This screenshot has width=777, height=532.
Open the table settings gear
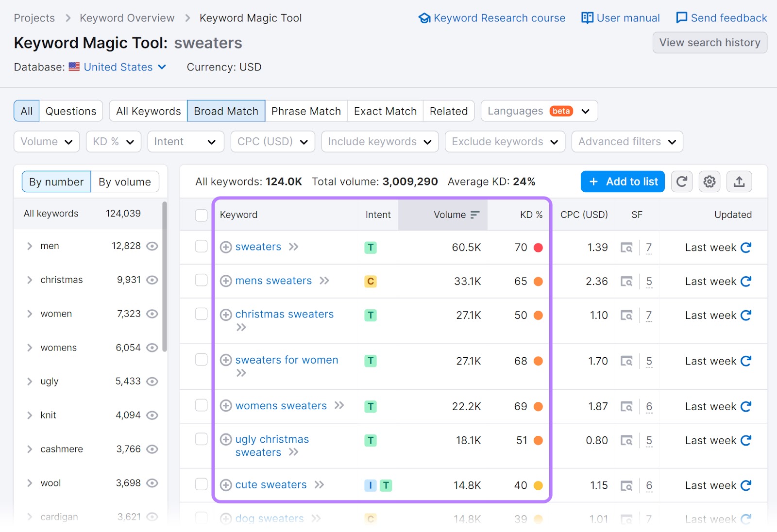[709, 182]
